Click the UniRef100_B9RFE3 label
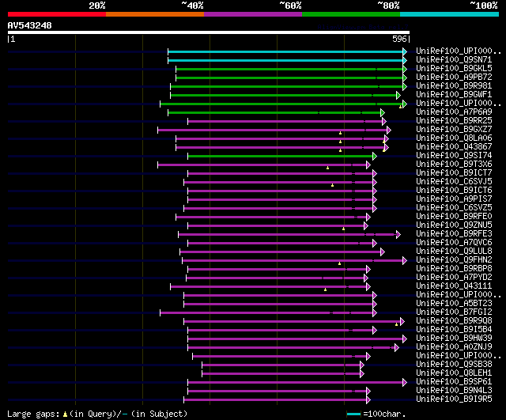Image resolution: width=506 pixels, height=420 pixels. coord(454,234)
